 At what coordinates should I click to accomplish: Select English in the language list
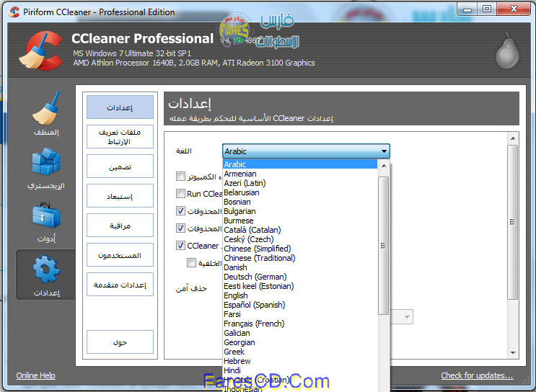(300, 295)
